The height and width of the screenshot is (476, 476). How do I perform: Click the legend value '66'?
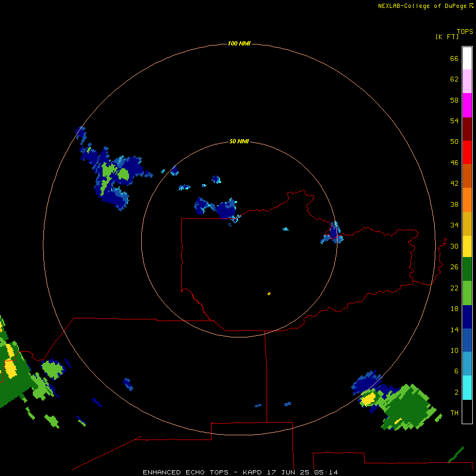(454, 59)
